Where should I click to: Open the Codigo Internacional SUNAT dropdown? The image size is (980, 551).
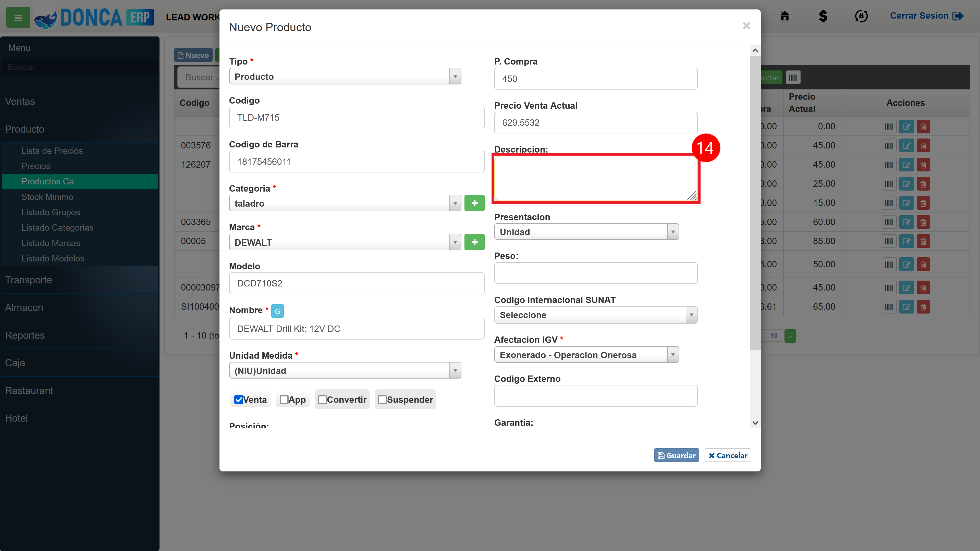[595, 315]
